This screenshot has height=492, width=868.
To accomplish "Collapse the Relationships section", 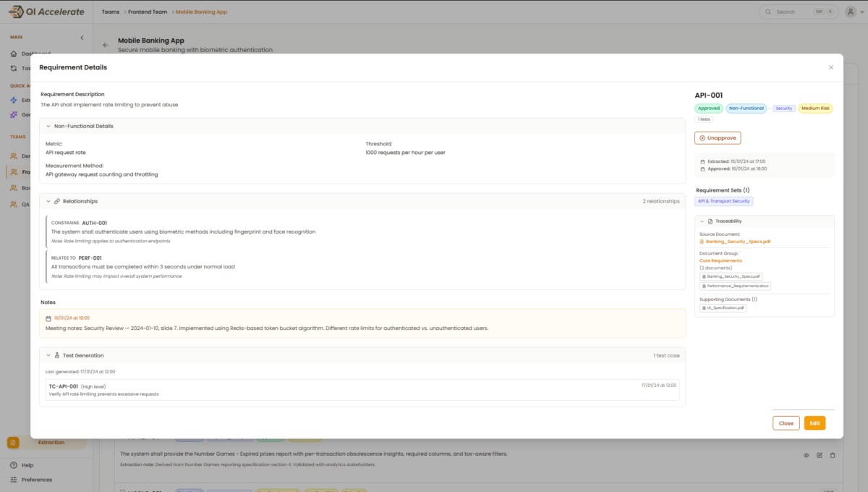I will 48,201.
